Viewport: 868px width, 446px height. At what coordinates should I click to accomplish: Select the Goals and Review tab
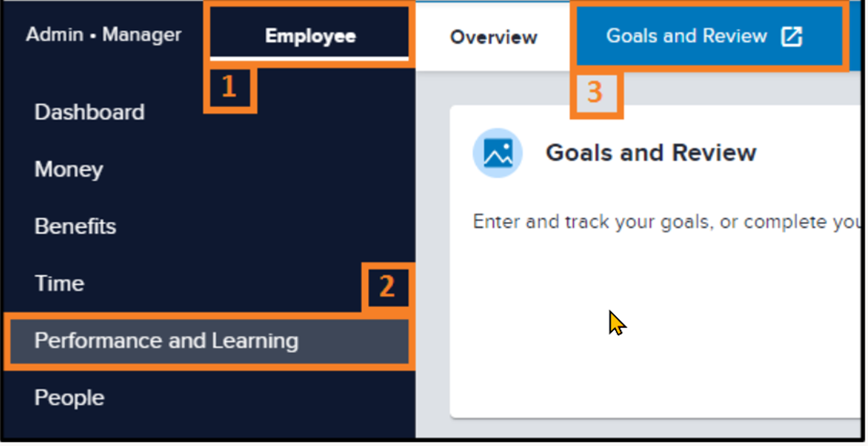pos(709,36)
